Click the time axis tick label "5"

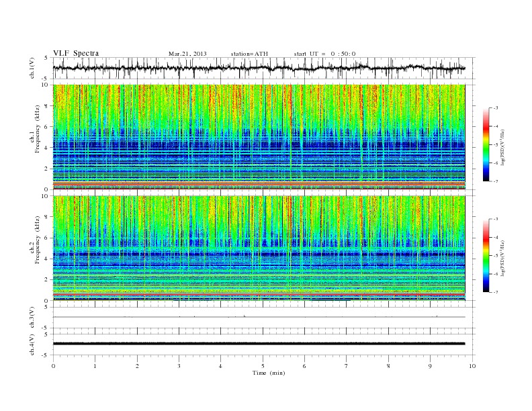point(263,366)
